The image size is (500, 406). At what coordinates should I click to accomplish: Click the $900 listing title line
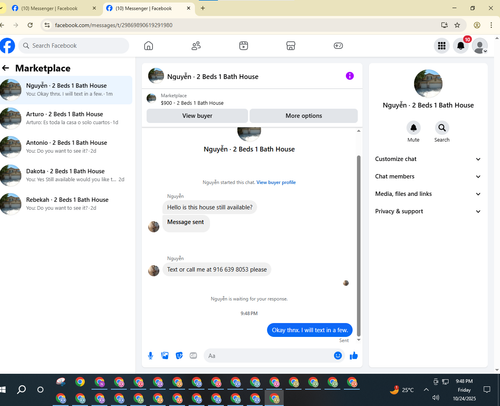[x=192, y=103]
